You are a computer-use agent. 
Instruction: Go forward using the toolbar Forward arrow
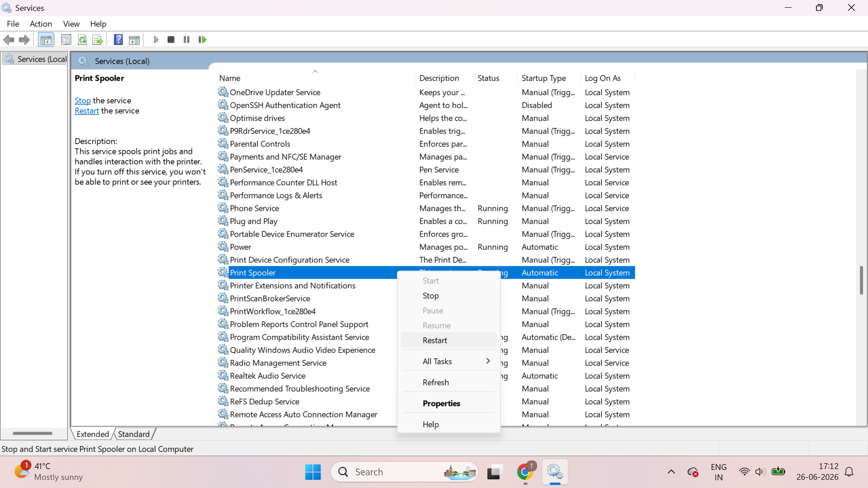coord(24,40)
